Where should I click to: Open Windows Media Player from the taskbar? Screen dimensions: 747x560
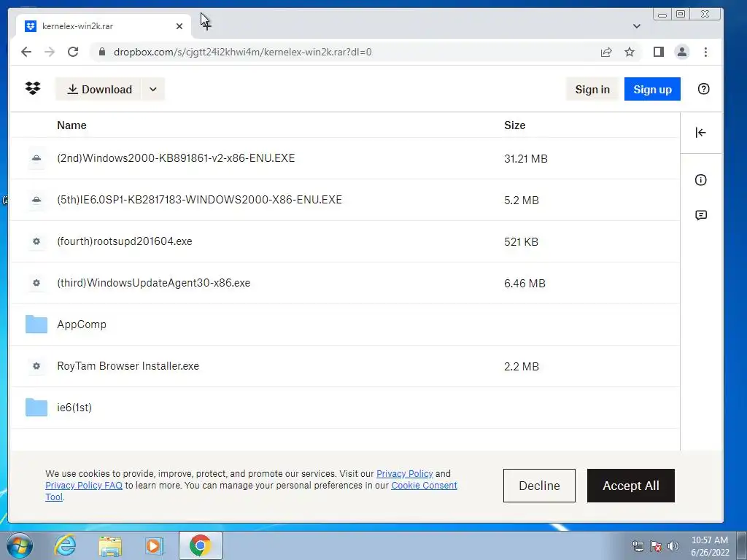[x=154, y=545]
